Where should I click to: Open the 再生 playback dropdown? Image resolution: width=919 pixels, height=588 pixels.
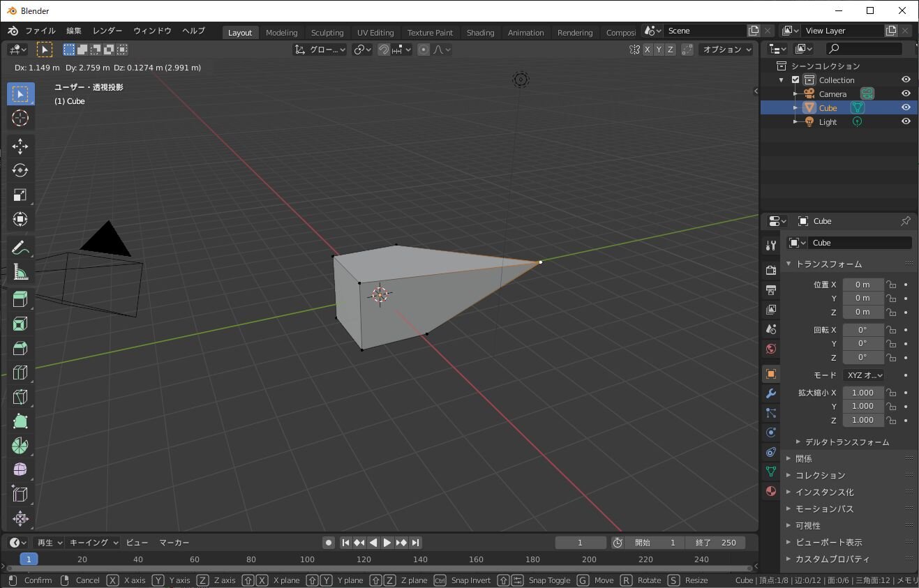(49, 543)
